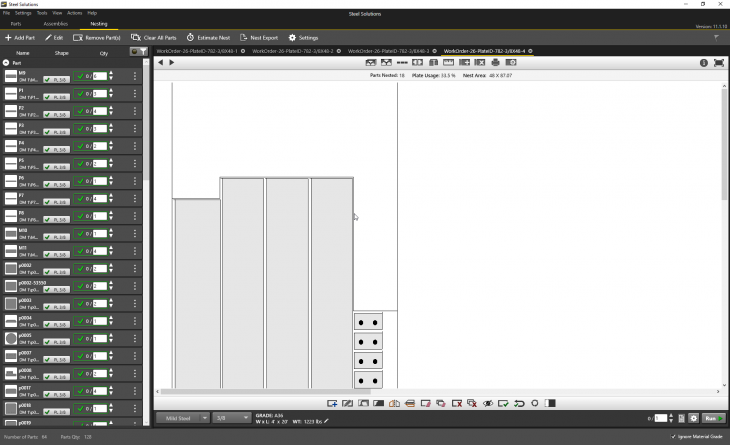The image size is (730, 445).
Task: Click the circle icon in the bottom toolbar
Action: click(534, 404)
